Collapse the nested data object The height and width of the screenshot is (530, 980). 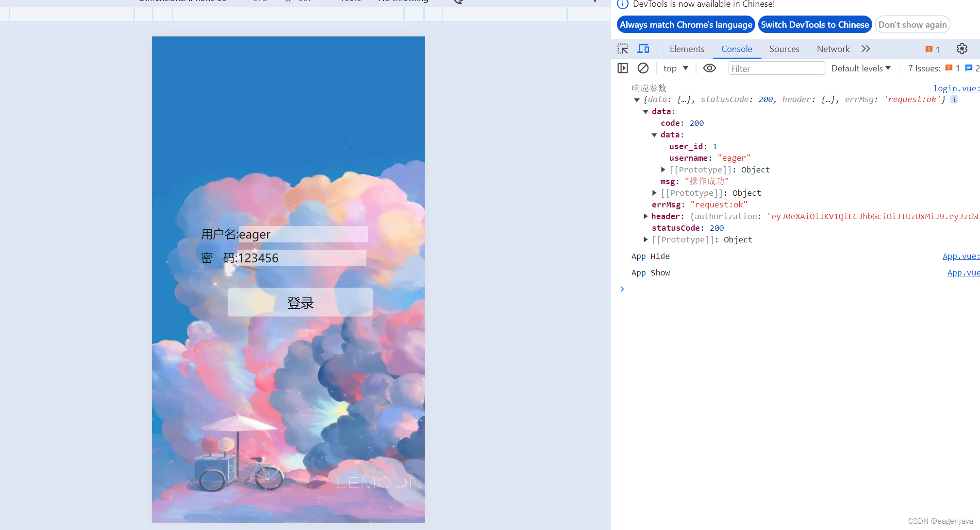click(654, 135)
